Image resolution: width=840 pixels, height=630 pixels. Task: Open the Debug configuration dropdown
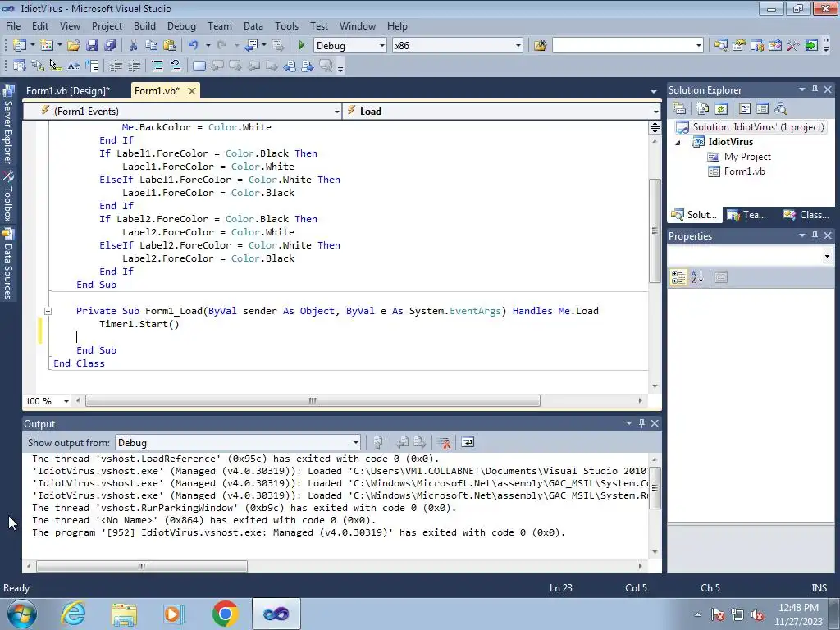[382, 46]
